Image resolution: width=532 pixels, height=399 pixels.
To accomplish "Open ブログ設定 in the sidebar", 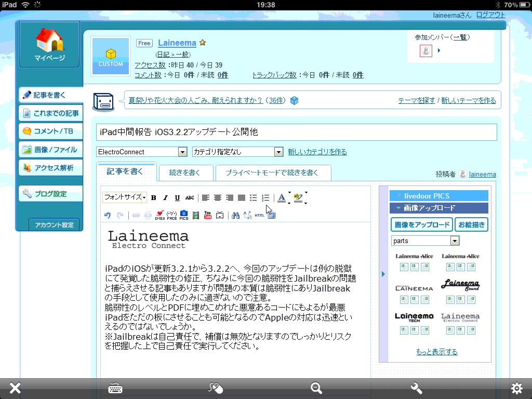I will point(51,194).
